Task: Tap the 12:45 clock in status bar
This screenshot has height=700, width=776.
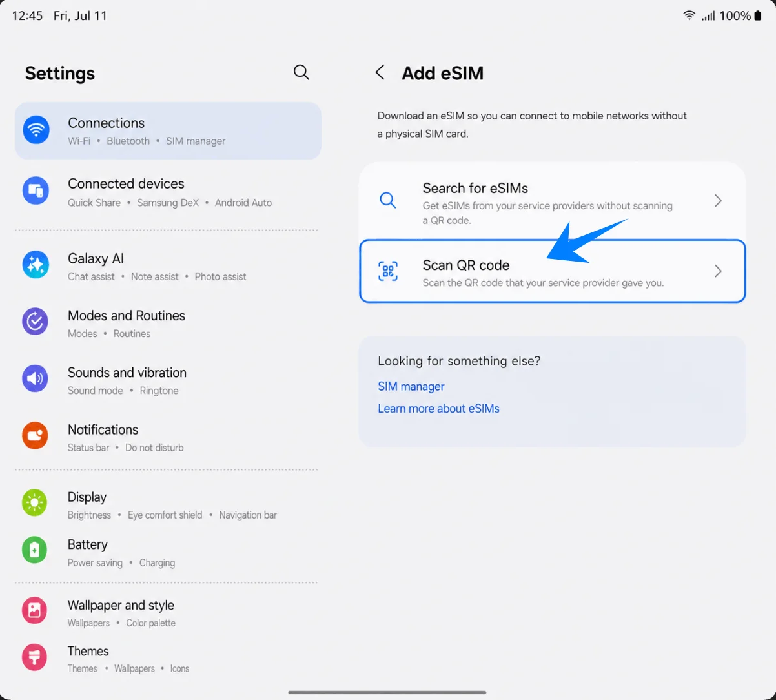Action: tap(27, 15)
